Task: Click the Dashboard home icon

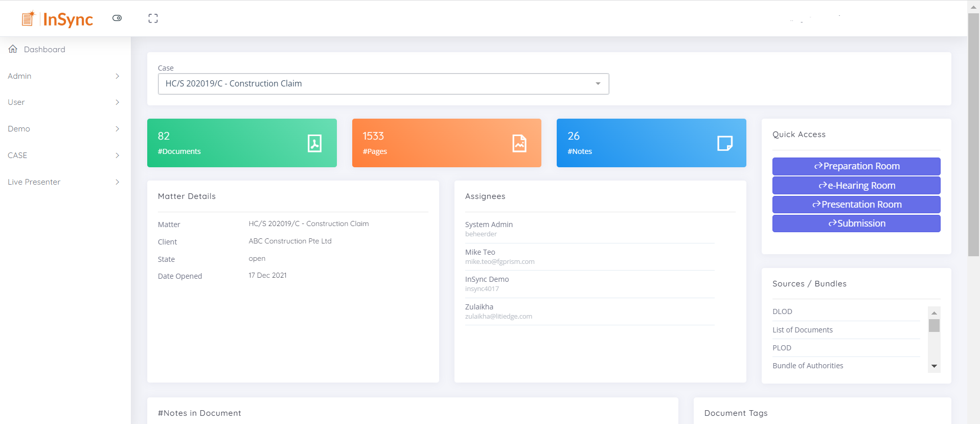Action: tap(13, 49)
